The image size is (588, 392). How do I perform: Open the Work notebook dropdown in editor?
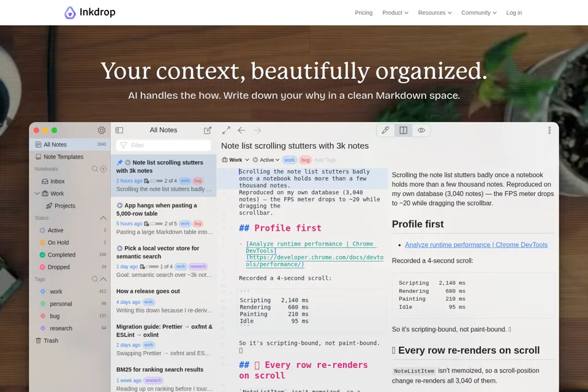click(x=235, y=160)
